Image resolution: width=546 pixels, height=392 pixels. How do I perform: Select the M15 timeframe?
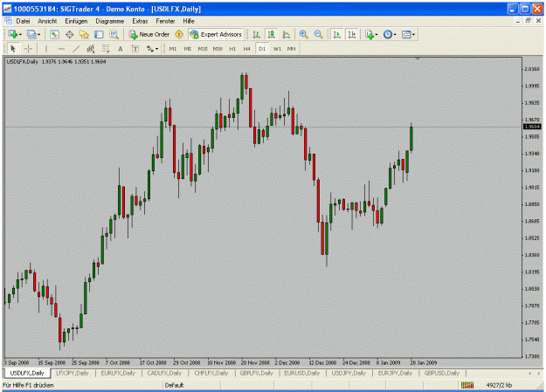(x=203, y=49)
